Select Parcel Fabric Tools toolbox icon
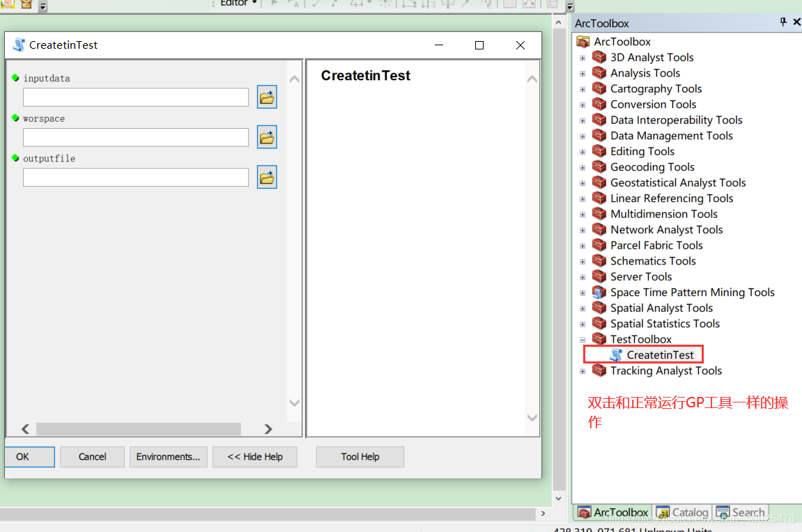This screenshot has height=532, width=802. click(599, 245)
